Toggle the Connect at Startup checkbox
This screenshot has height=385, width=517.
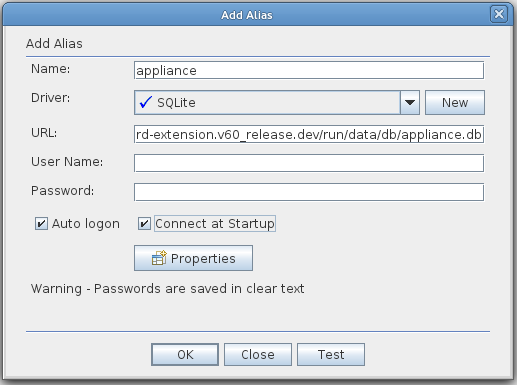coord(144,223)
